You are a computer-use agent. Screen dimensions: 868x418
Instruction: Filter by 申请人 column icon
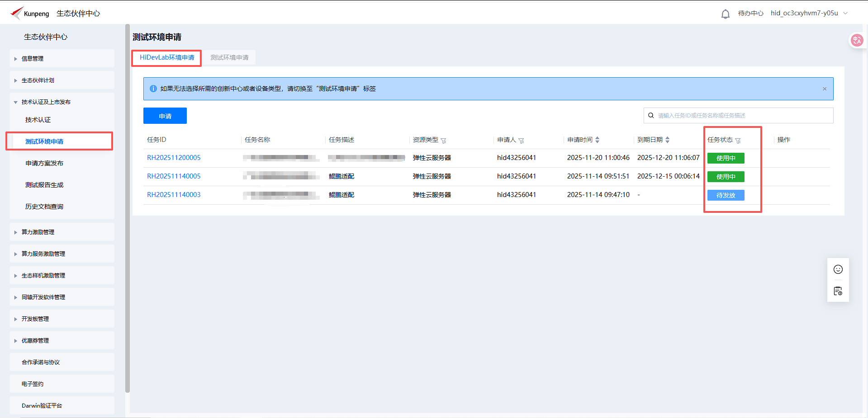pos(521,141)
